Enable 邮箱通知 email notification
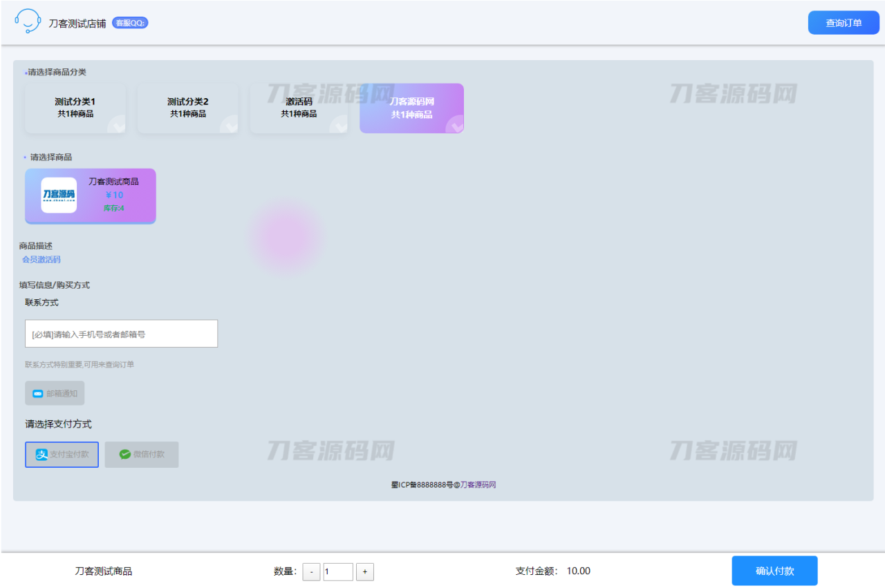The width and height of the screenshot is (885, 588). pyautogui.click(x=55, y=392)
